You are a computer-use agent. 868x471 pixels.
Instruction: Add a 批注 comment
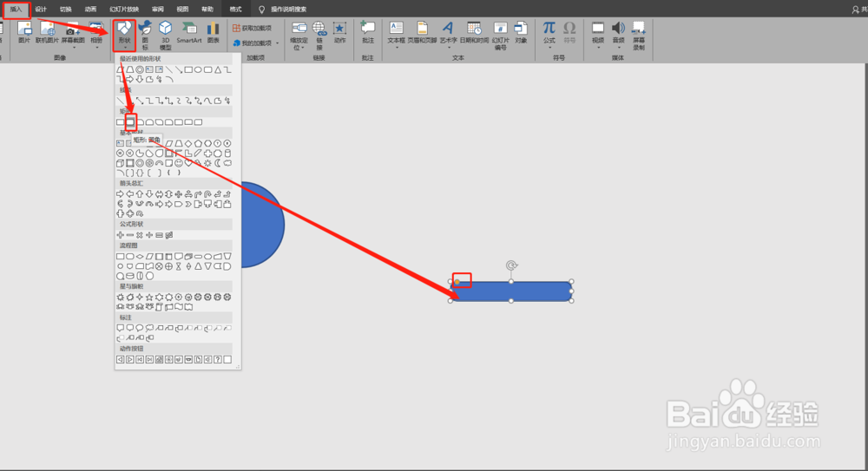[367, 33]
